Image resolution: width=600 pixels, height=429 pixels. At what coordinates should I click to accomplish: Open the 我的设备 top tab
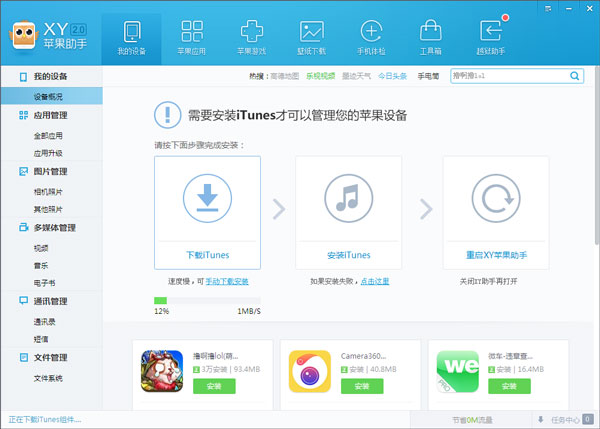coord(131,39)
